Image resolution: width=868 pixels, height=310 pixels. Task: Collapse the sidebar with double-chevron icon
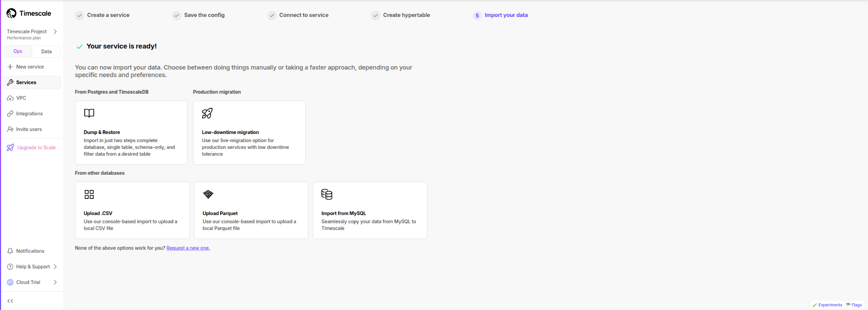click(x=10, y=301)
